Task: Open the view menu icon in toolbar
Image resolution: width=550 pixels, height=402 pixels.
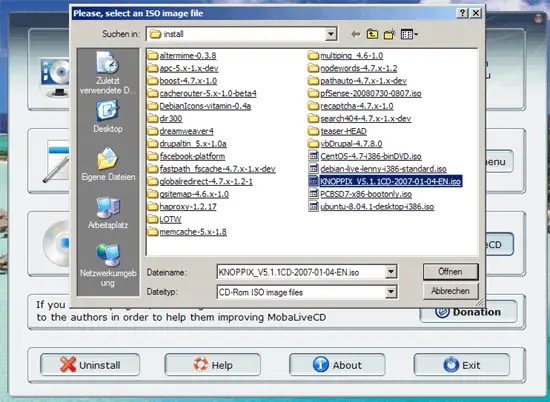Action: click(x=409, y=34)
